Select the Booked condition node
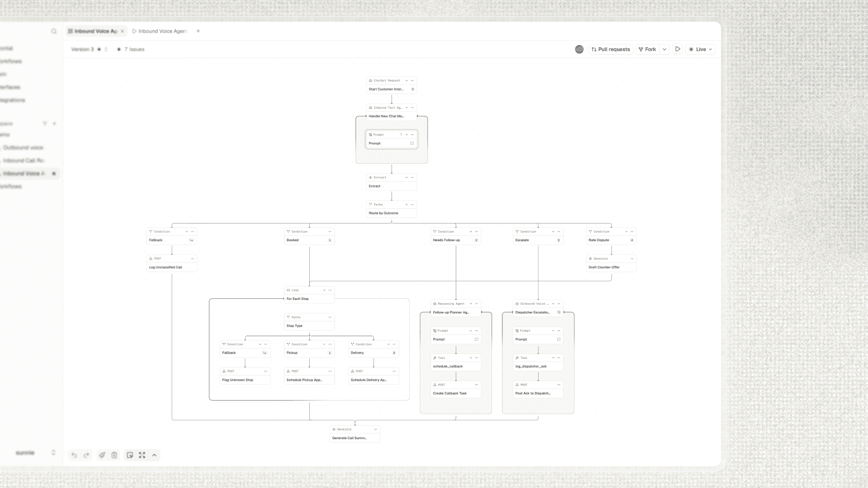Screen dimensions: 868x488 click(x=309, y=236)
